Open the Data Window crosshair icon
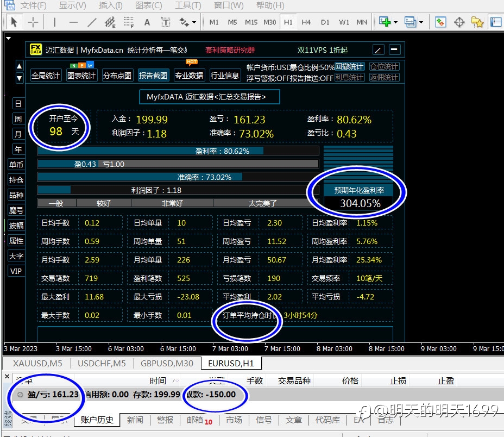This screenshot has height=437, width=504. coord(459,22)
